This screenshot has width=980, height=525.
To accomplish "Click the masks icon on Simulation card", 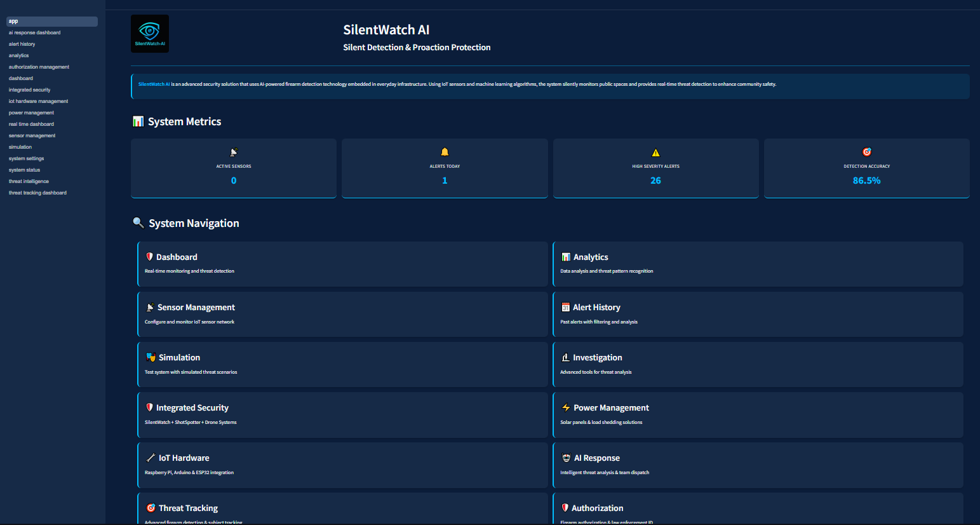I will (x=151, y=357).
